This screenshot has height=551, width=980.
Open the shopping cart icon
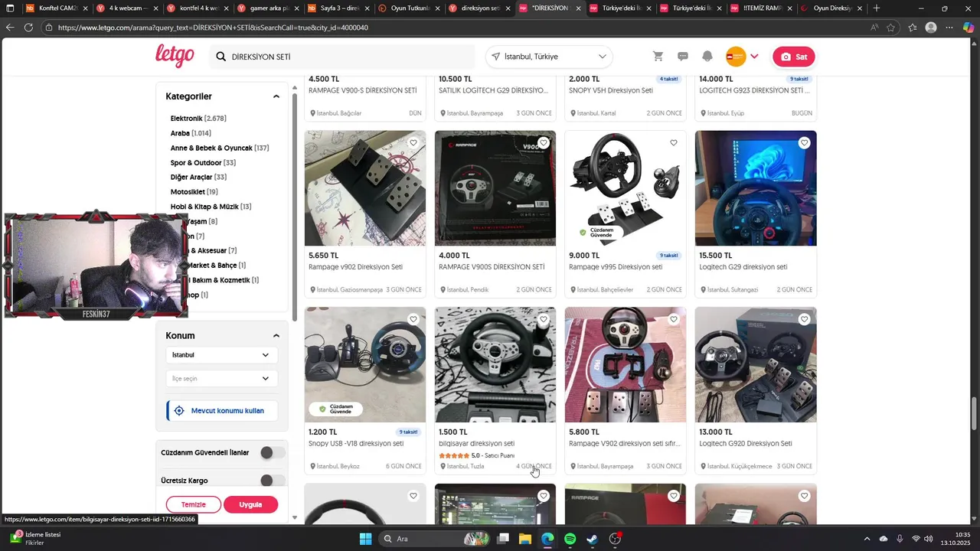point(658,57)
